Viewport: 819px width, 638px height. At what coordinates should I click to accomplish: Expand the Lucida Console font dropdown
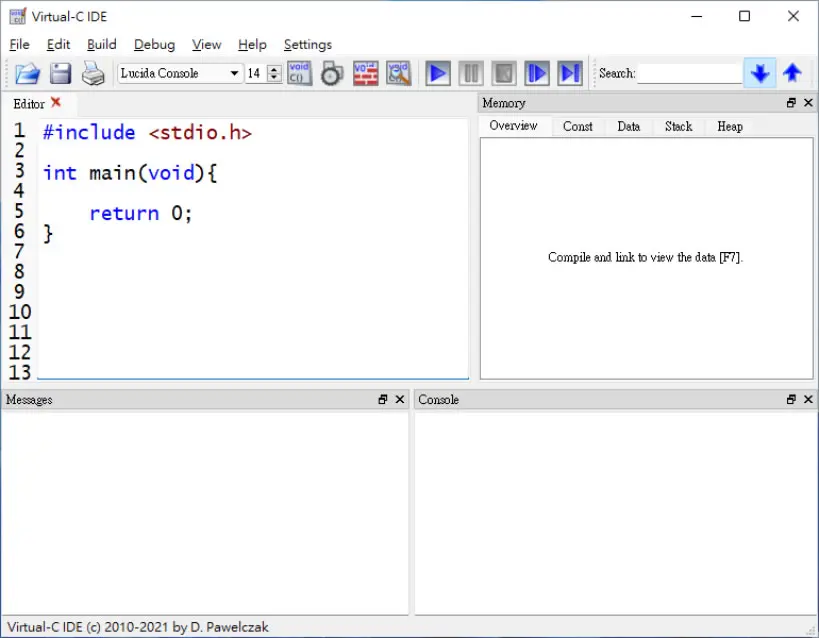point(235,73)
